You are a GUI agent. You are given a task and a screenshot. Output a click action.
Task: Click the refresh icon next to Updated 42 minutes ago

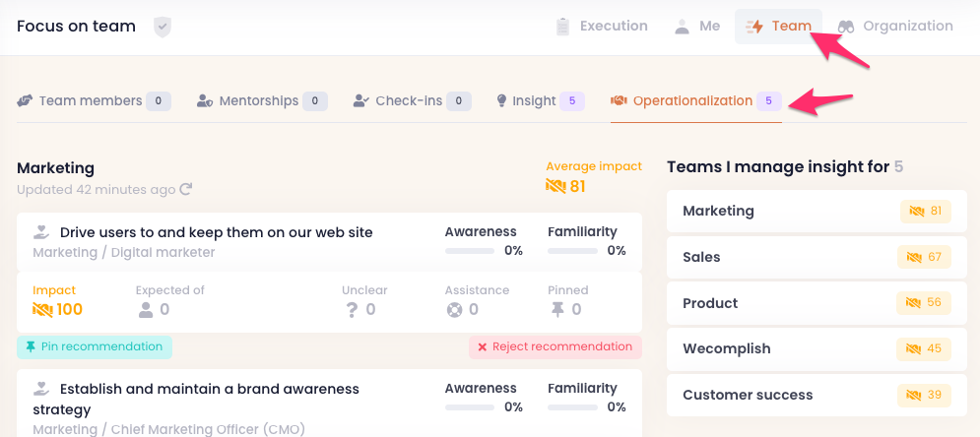(185, 189)
